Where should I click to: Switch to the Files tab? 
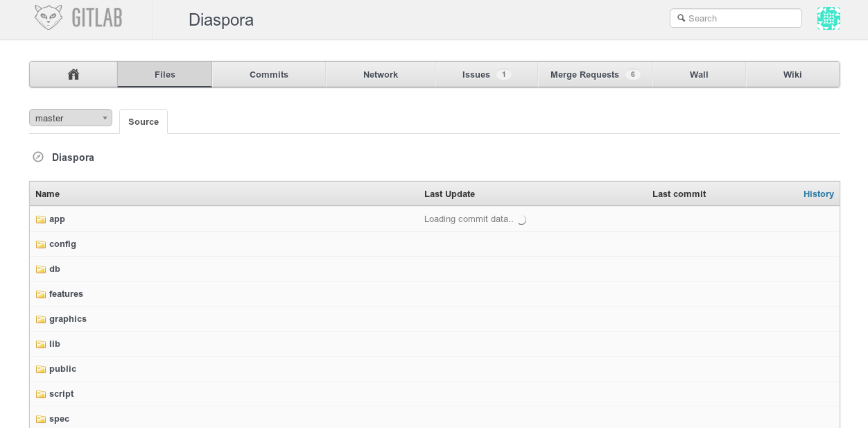165,74
